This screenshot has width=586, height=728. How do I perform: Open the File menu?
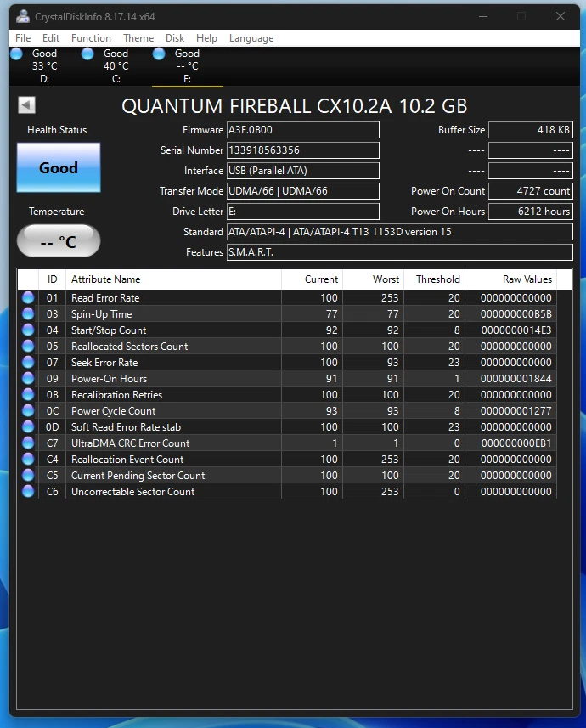coord(23,38)
